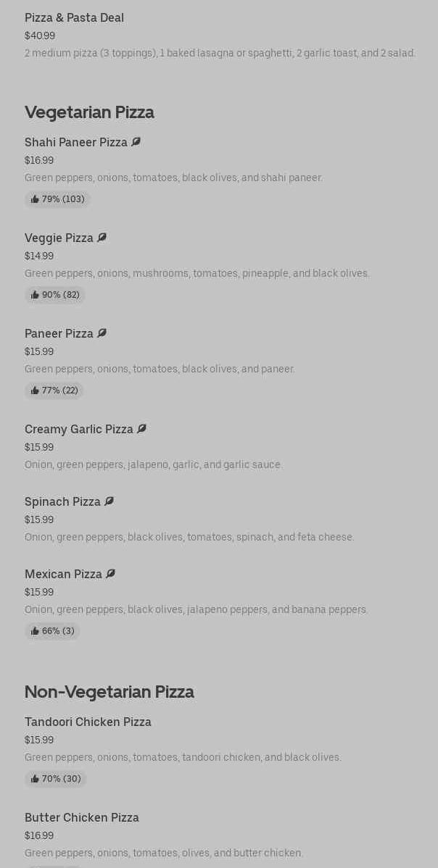Select the Shahi Paneer Pizza title
Viewport: 438px width, 868px height.
pos(76,142)
